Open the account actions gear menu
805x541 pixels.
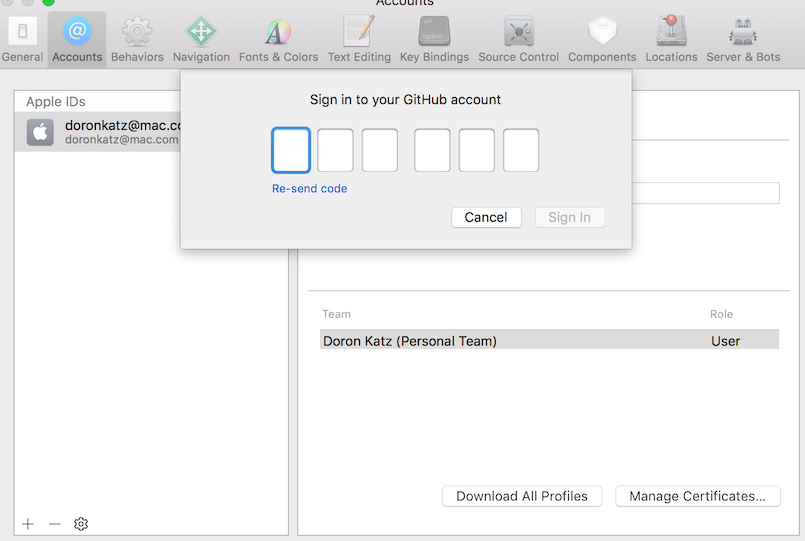click(x=81, y=524)
